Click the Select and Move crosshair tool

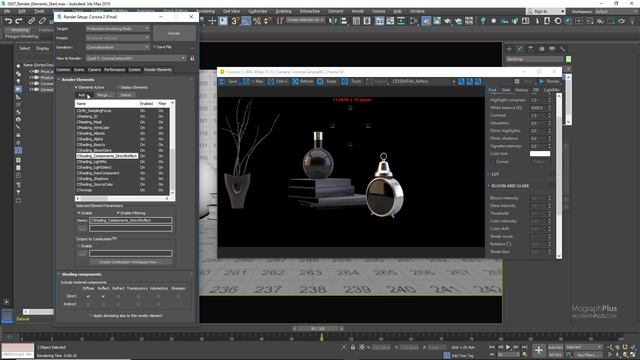point(212,21)
